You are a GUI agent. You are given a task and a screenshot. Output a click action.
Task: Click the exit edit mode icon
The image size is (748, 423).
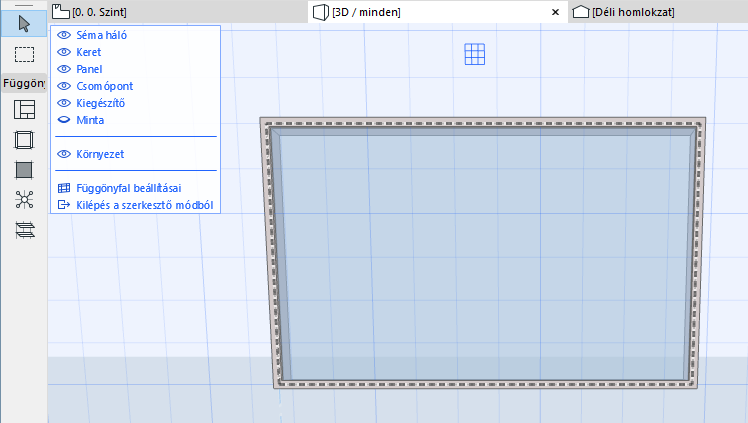point(64,205)
